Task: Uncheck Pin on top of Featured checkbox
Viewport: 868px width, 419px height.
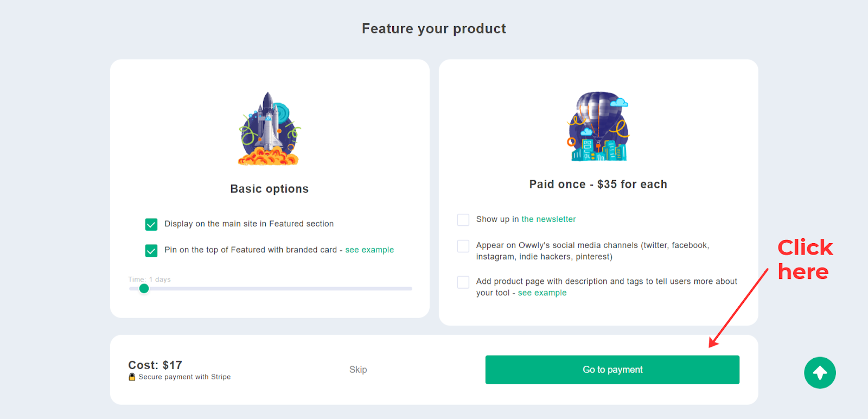Action: pyautogui.click(x=151, y=250)
